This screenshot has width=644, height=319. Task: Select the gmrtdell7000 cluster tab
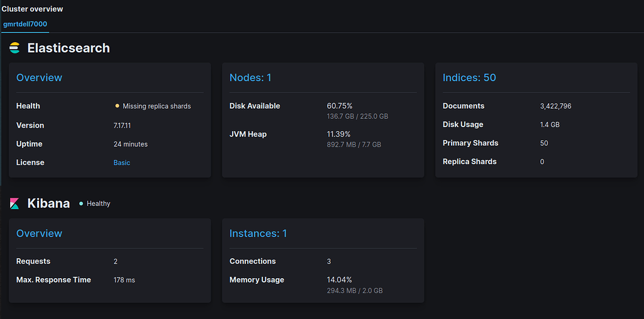[x=25, y=24]
